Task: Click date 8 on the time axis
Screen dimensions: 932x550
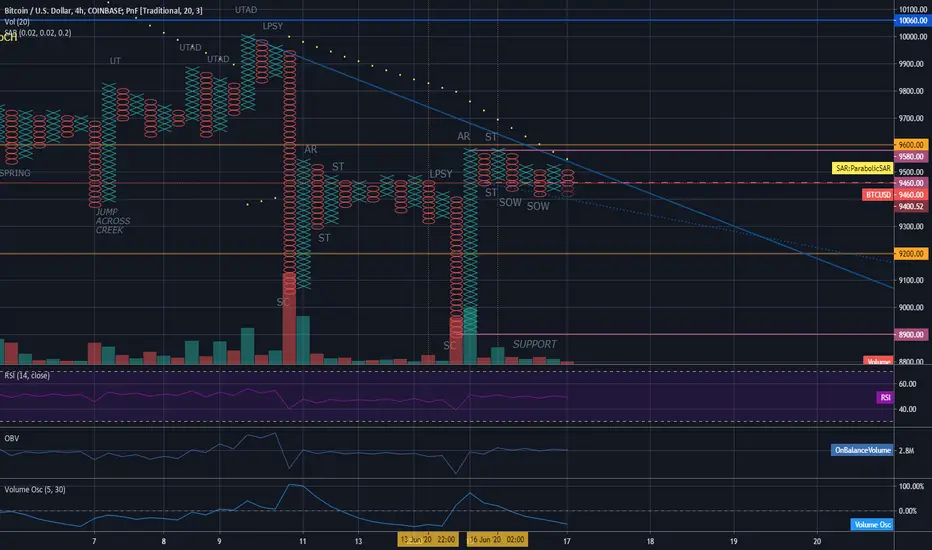Action: coord(163,541)
